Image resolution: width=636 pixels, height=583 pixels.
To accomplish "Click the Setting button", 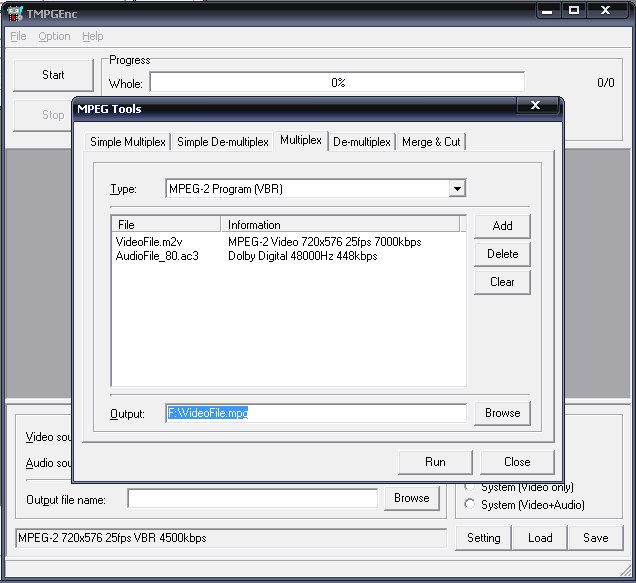I will [x=483, y=538].
